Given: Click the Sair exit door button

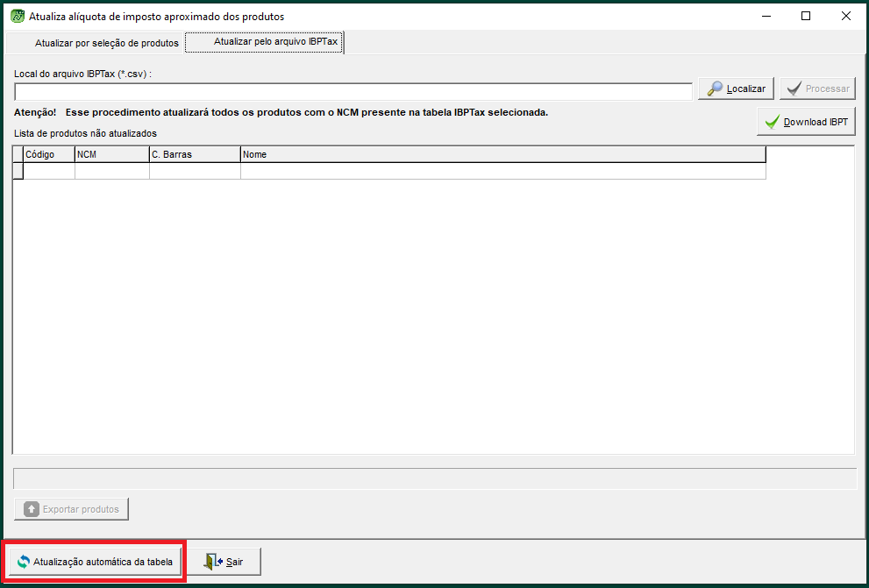Looking at the screenshot, I should pos(225,562).
